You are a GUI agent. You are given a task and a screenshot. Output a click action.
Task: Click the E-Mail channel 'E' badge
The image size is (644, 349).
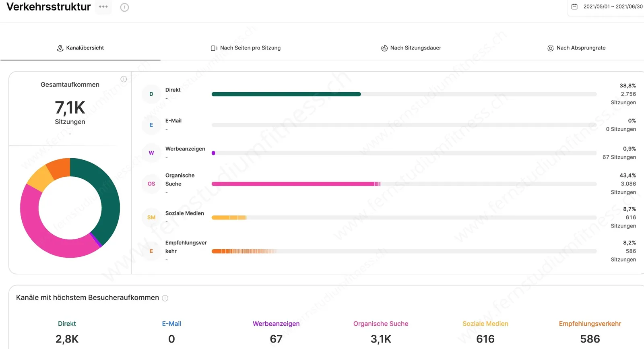(151, 125)
